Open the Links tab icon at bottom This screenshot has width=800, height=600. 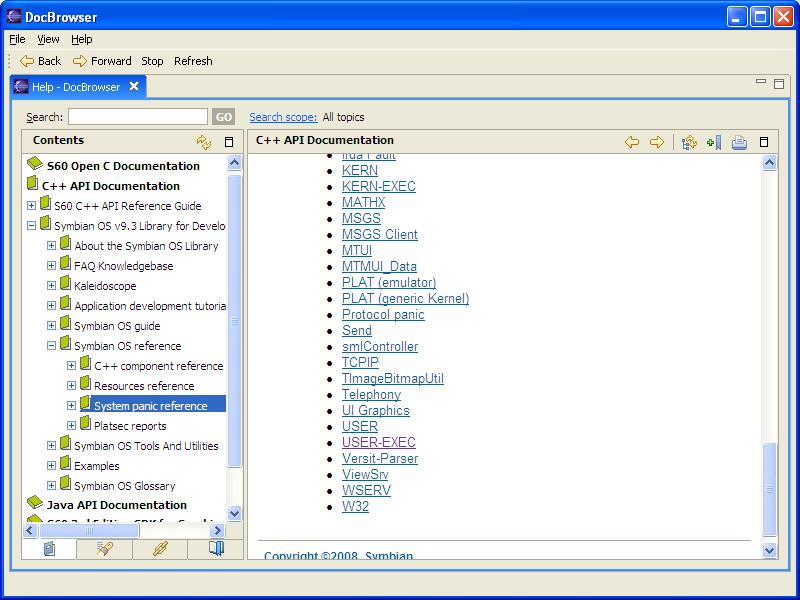click(x=160, y=549)
